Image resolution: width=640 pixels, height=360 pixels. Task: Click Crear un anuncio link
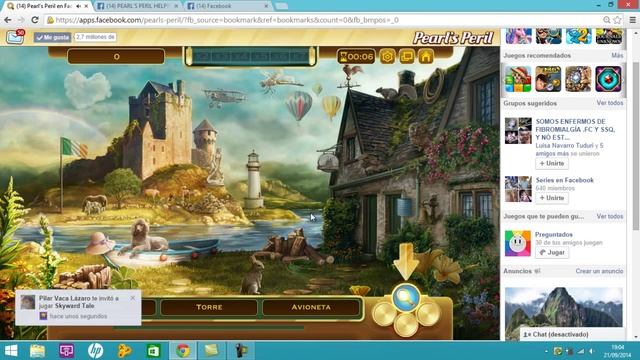(599, 271)
